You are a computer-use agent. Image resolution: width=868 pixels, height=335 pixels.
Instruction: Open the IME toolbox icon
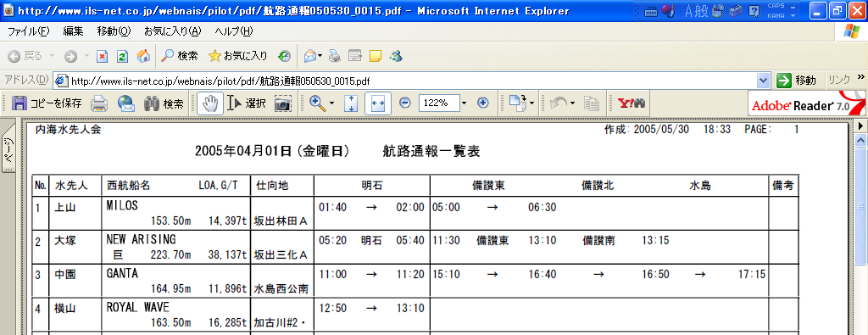[737, 10]
